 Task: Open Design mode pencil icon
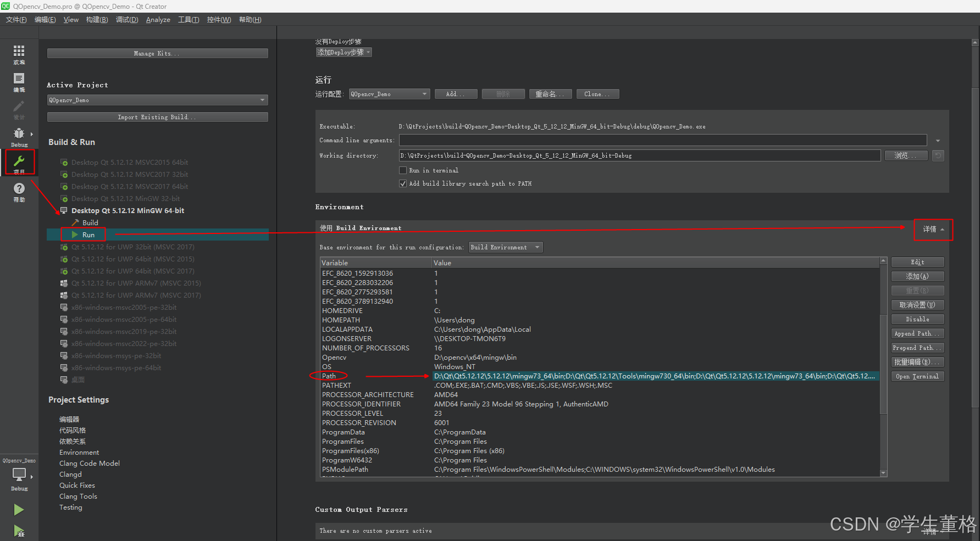click(x=19, y=106)
